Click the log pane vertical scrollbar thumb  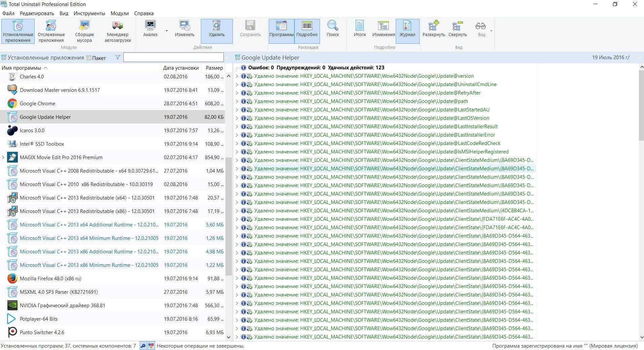(x=641, y=105)
